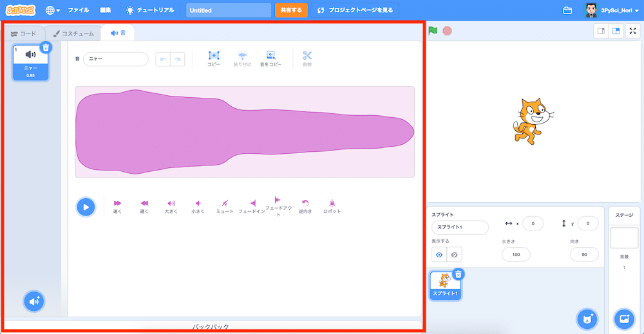Click the red stop button
Image resolution: width=644 pixels, height=334 pixels.
click(448, 31)
